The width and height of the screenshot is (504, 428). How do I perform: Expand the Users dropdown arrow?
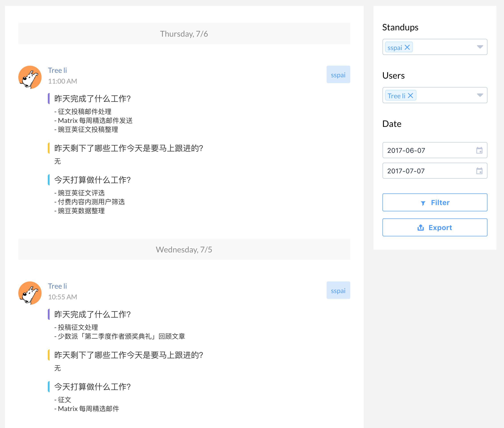point(480,95)
